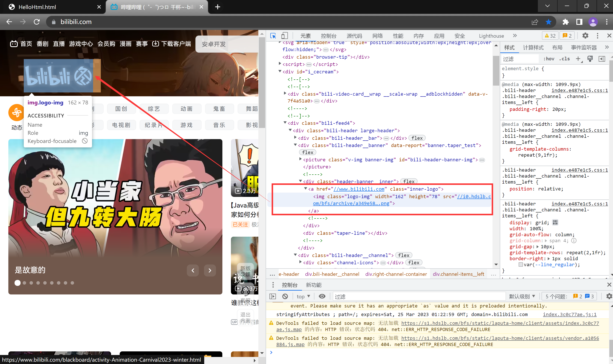Expand the bili-header__bar div

[295, 138]
